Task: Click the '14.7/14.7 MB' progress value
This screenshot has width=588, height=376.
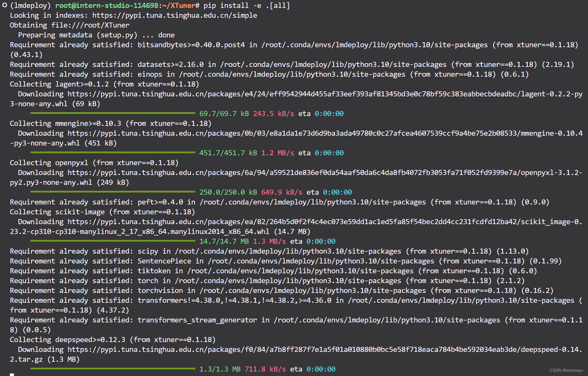Action: point(224,242)
